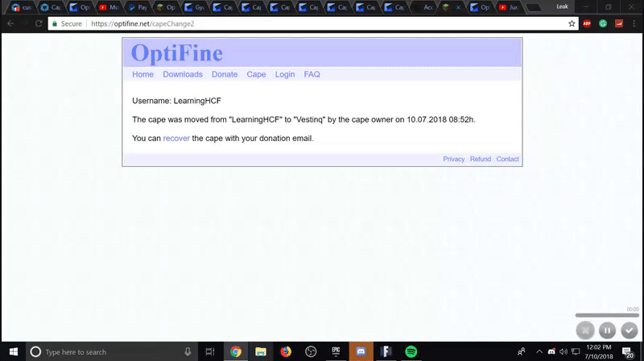Open Epic Games Launcher in the taskbar
The height and width of the screenshot is (361, 644).
(336, 351)
